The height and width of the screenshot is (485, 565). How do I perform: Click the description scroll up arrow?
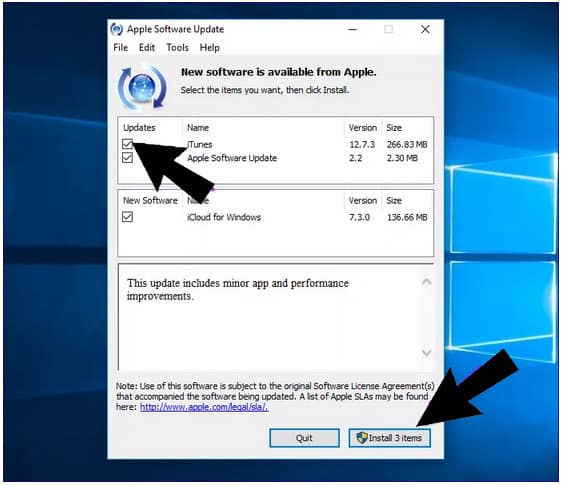point(427,281)
